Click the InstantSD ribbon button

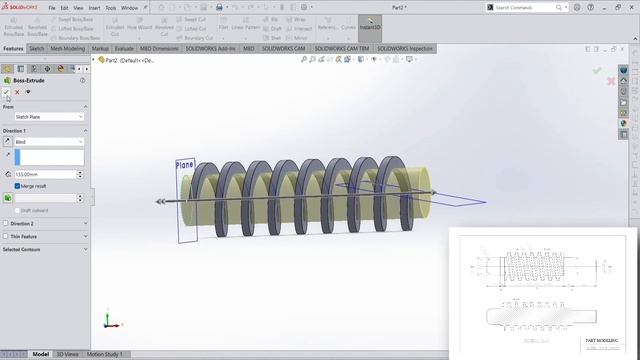(370, 27)
